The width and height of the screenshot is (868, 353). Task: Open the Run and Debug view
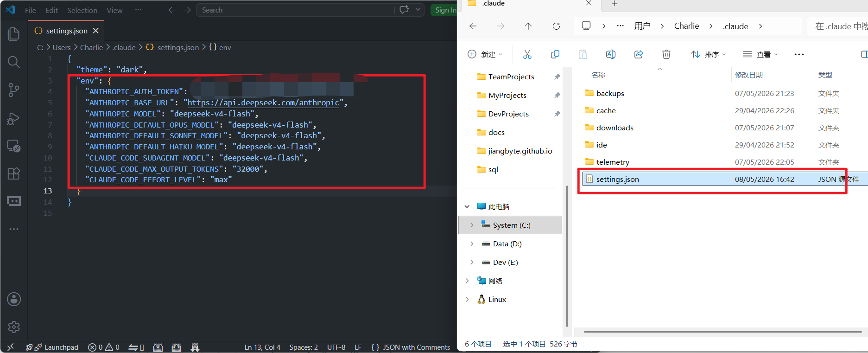tap(14, 118)
